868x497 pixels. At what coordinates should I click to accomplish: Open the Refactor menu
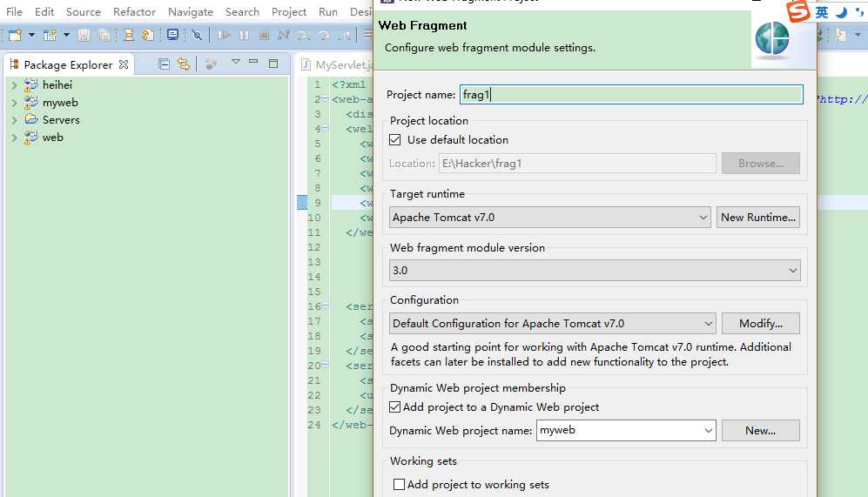click(134, 11)
